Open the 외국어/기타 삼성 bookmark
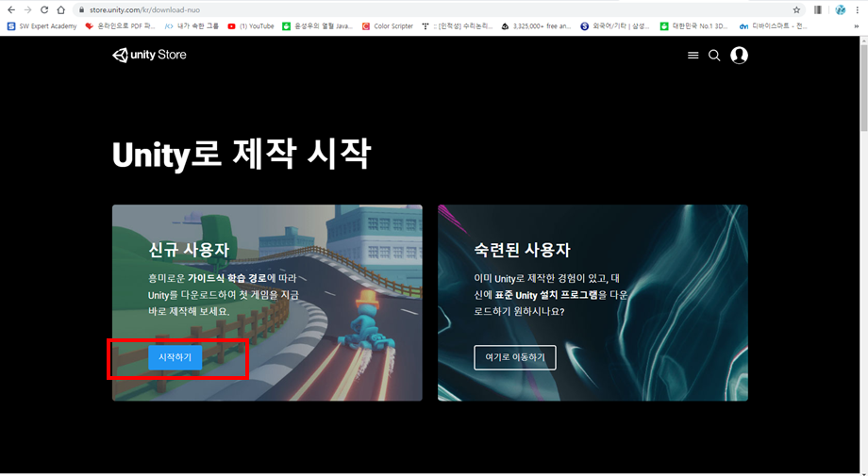Screen dimensions: 868x476 pos(615,26)
